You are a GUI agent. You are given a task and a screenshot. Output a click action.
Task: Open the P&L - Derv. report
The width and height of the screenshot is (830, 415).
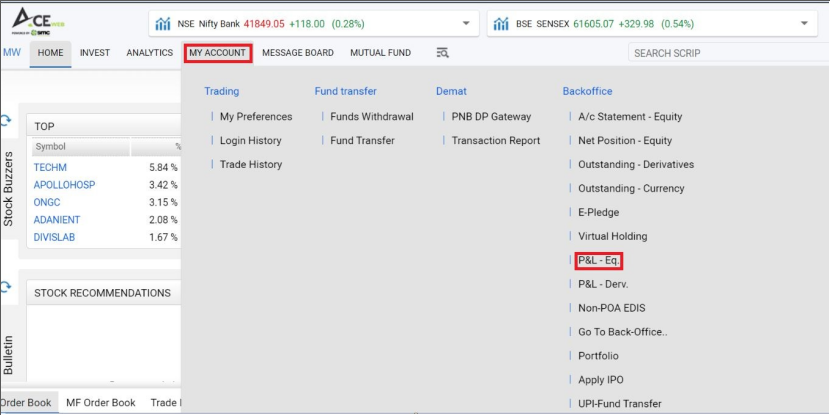(x=603, y=284)
